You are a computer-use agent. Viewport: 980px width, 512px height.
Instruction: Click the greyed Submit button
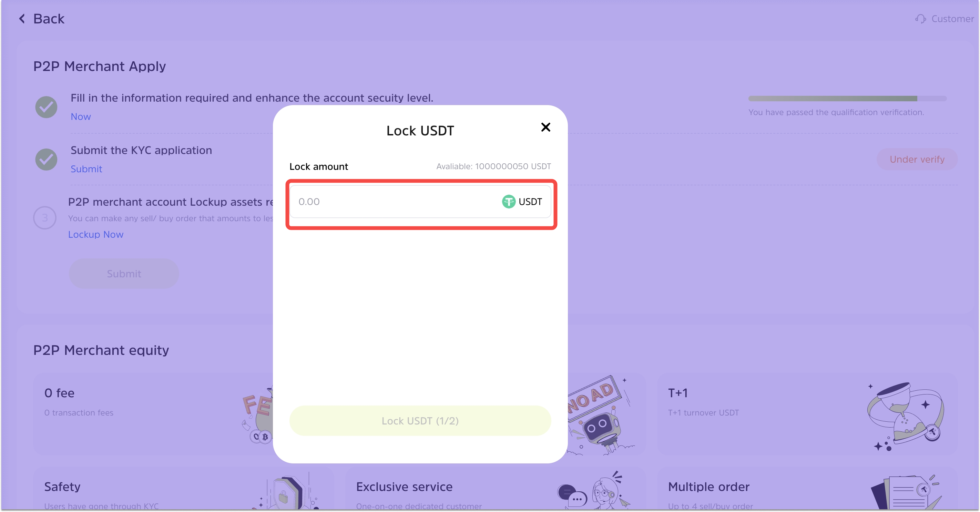[124, 274]
